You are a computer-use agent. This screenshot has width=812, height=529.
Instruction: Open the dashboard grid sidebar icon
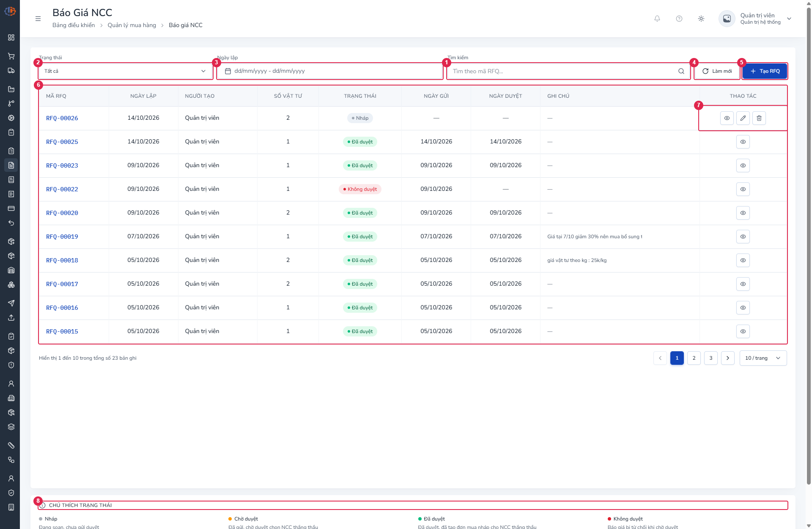pyautogui.click(x=11, y=38)
